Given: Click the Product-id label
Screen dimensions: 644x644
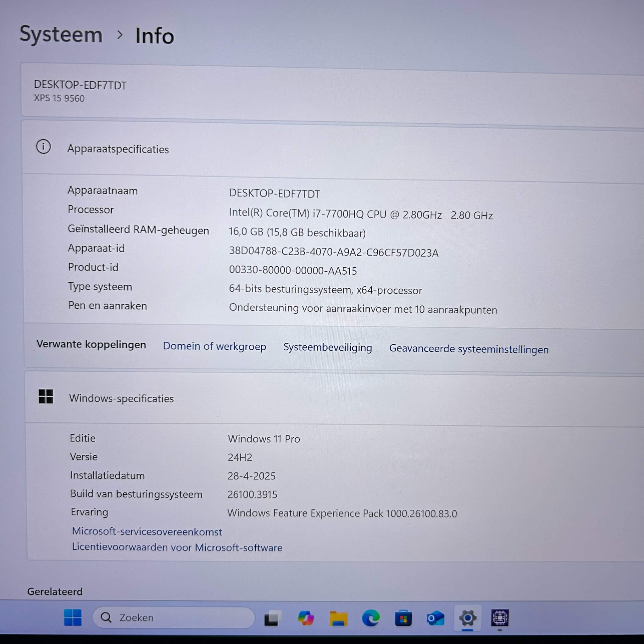Looking at the screenshot, I should tap(93, 267).
